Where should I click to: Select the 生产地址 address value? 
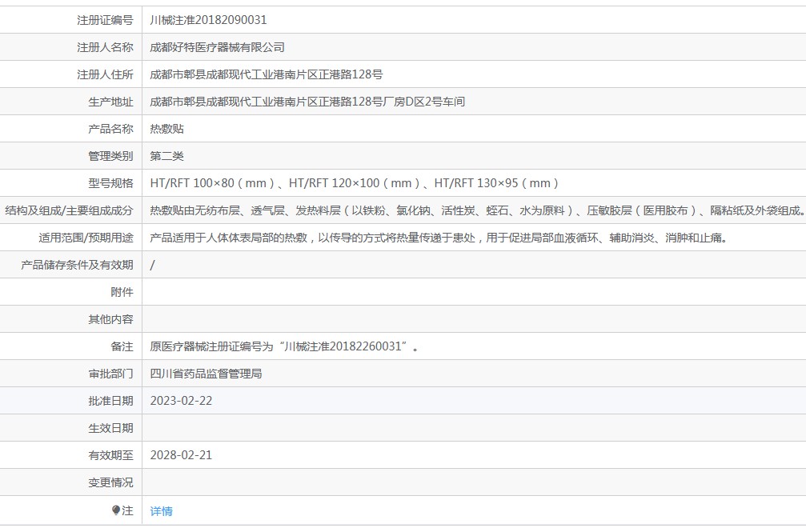click(x=307, y=102)
